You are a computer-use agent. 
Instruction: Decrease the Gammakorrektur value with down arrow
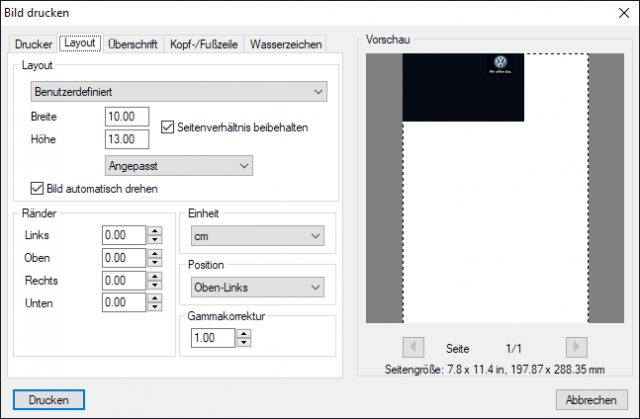click(244, 342)
